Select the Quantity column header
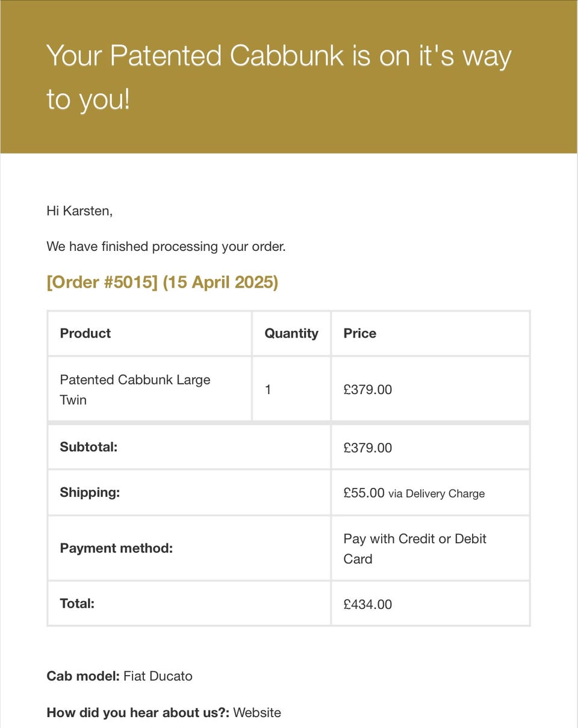 point(291,333)
